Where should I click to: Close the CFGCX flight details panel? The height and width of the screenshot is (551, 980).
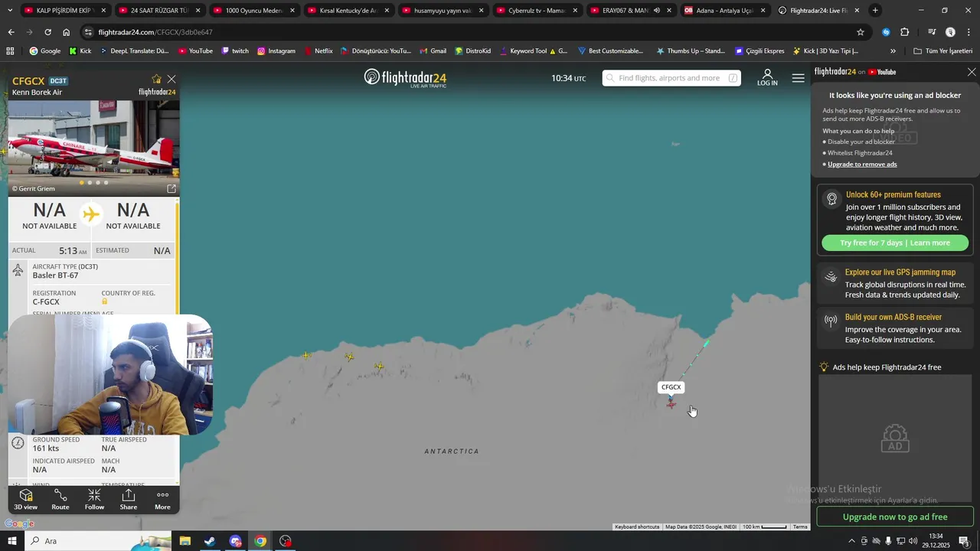pos(171,79)
